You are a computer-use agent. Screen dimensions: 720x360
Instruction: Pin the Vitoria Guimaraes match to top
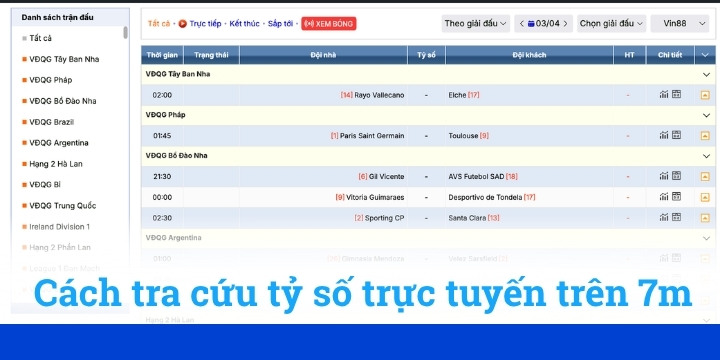point(705,197)
